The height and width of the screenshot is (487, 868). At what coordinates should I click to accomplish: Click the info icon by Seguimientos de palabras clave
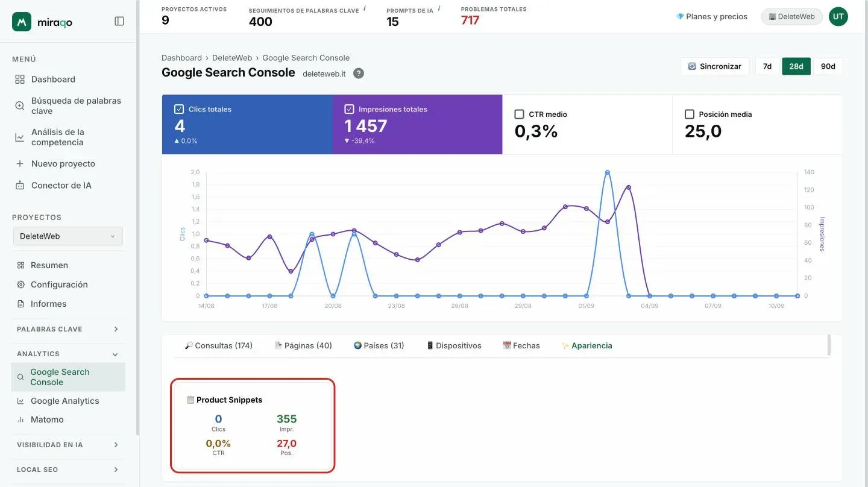(365, 9)
